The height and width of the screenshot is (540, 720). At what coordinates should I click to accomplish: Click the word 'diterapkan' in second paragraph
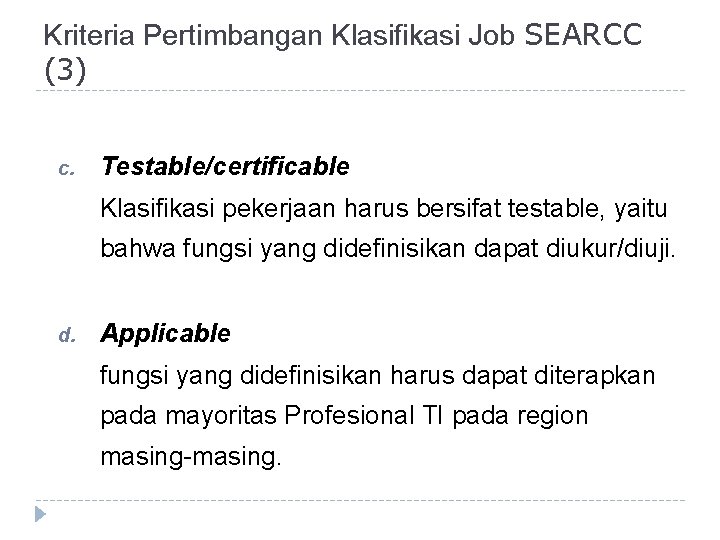[x=594, y=376]
